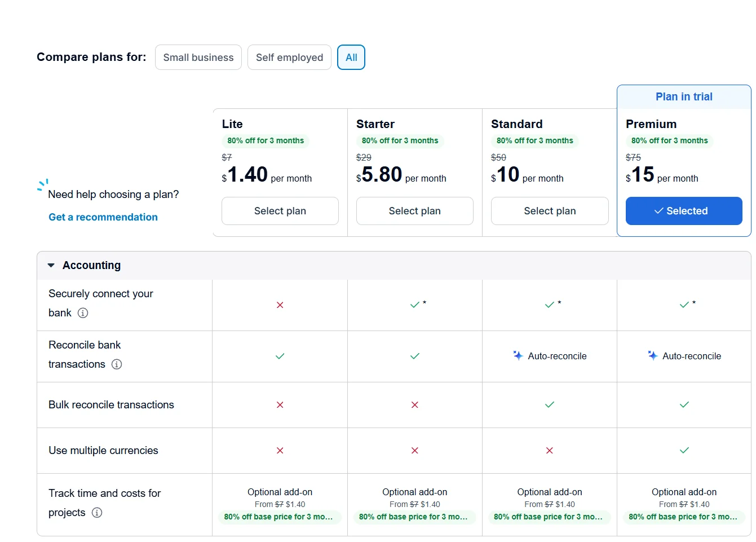
Task: Click Premium Optional add-on text
Action: pyautogui.click(x=684, y=492)
